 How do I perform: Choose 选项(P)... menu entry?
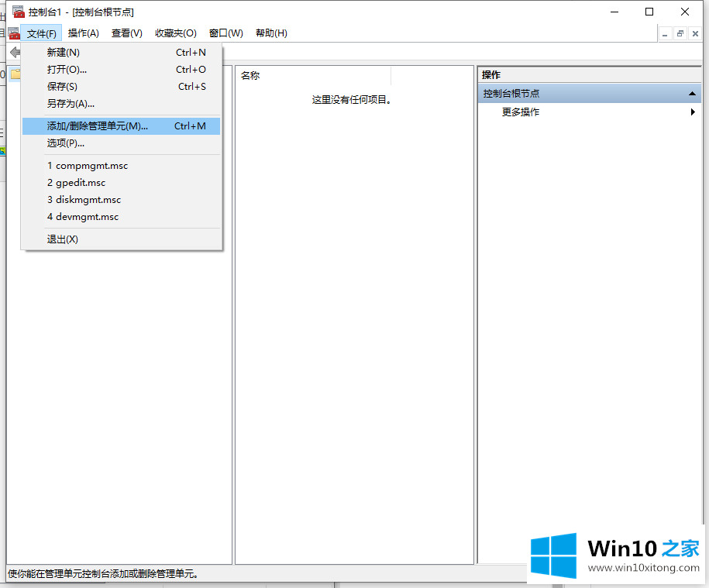click(x=121, y=143)
